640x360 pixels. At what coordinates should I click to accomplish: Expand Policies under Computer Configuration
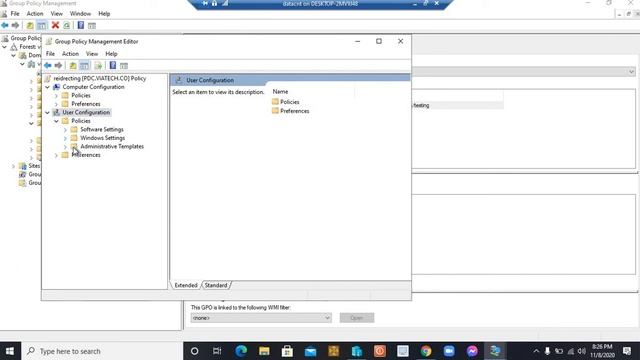point(56,96)
